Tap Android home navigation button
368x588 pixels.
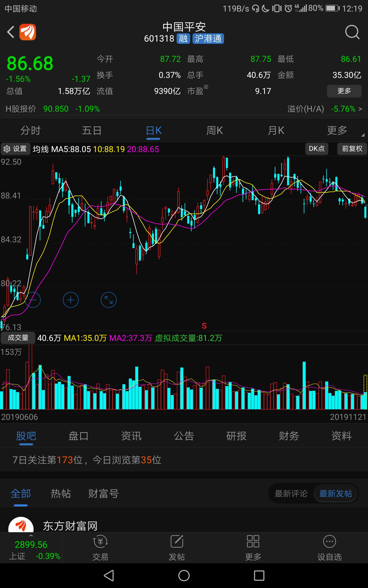[184, 575]
